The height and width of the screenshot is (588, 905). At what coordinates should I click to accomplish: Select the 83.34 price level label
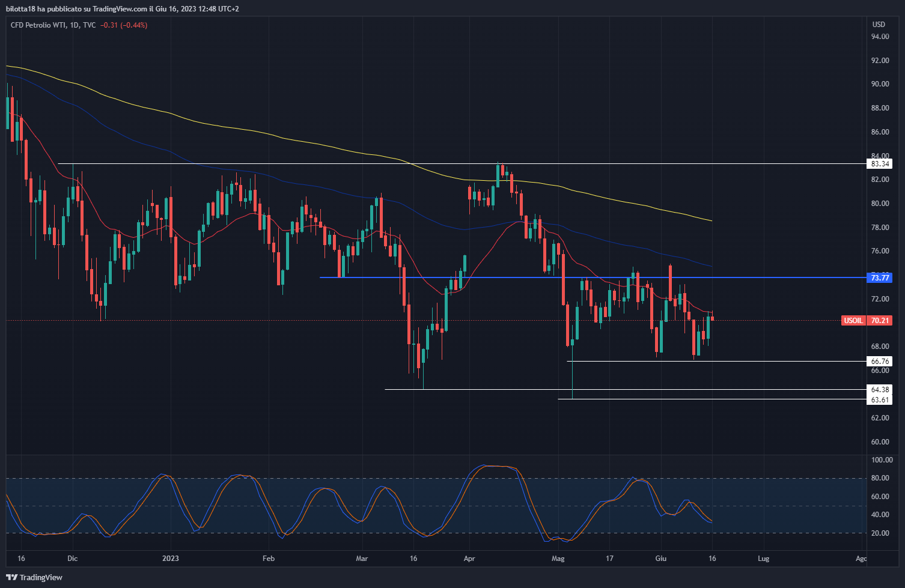coord(880,164)
